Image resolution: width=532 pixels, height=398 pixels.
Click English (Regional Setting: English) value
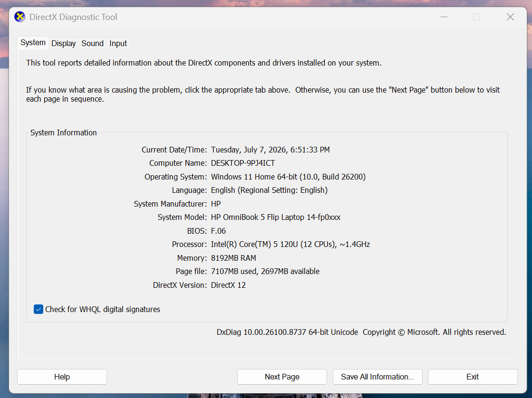pyautogui.click(x=270, y=190)
